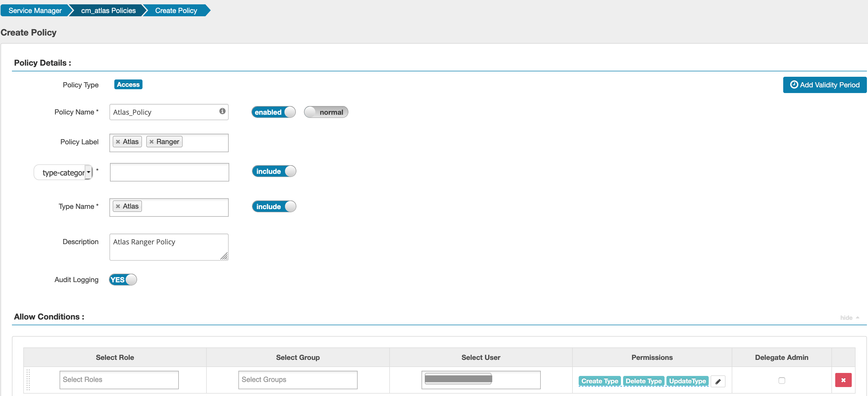Click the Policy Name info icon

(x=222, y=111)
